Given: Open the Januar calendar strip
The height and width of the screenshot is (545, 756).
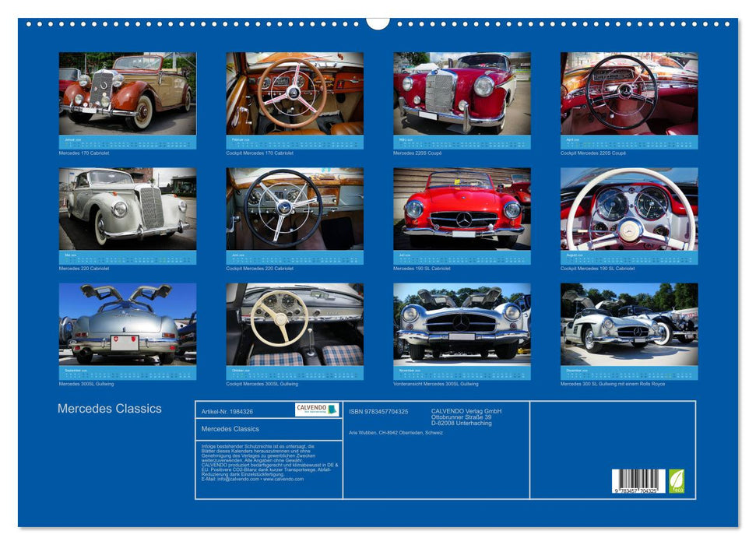Looking at the screenshot, I should coord(127,142).
